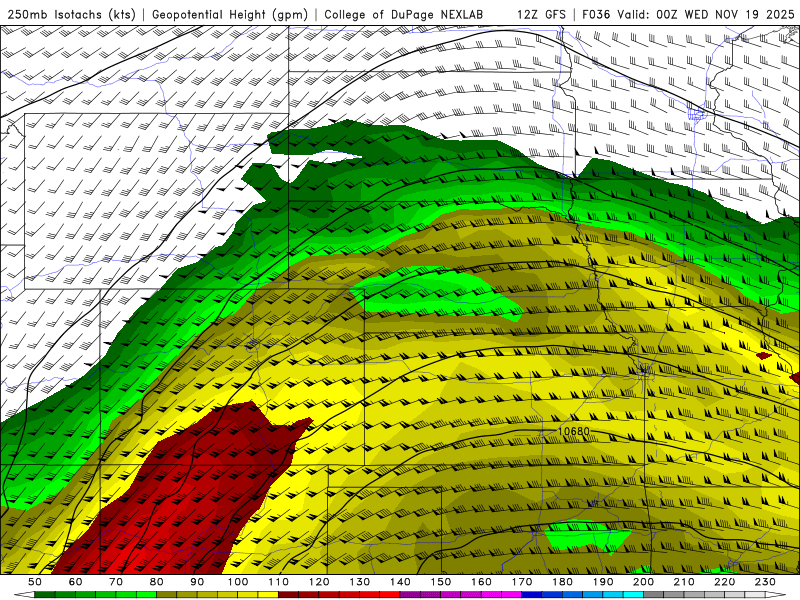The height and width of the screenshot is (600, 800).
Task: Click the '250mb Isotachs (kts)' title text
Action: click(71, 14)
